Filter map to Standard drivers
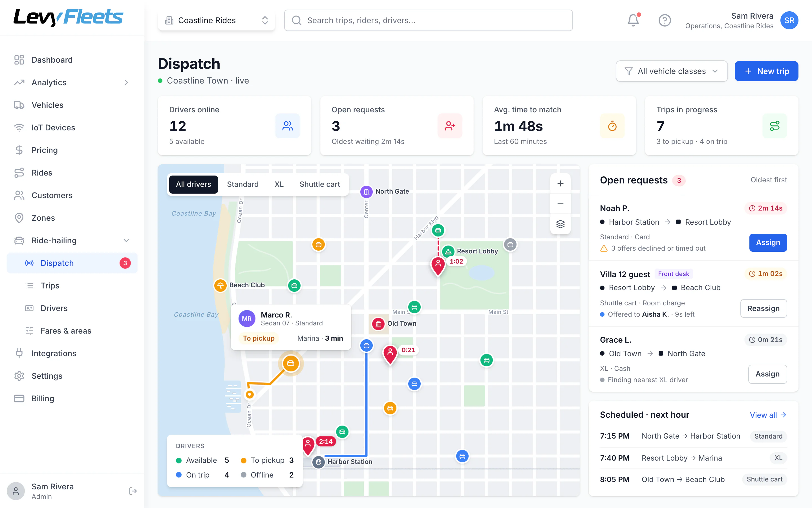Image resolution: width=812 pixels, height=508 pixels. tap(242, 184)
